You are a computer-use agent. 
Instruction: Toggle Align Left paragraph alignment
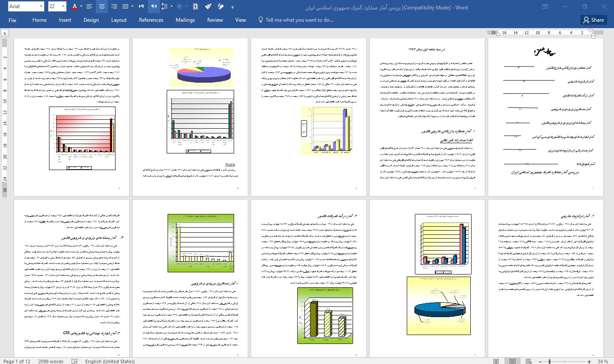(x=90, y=6)
